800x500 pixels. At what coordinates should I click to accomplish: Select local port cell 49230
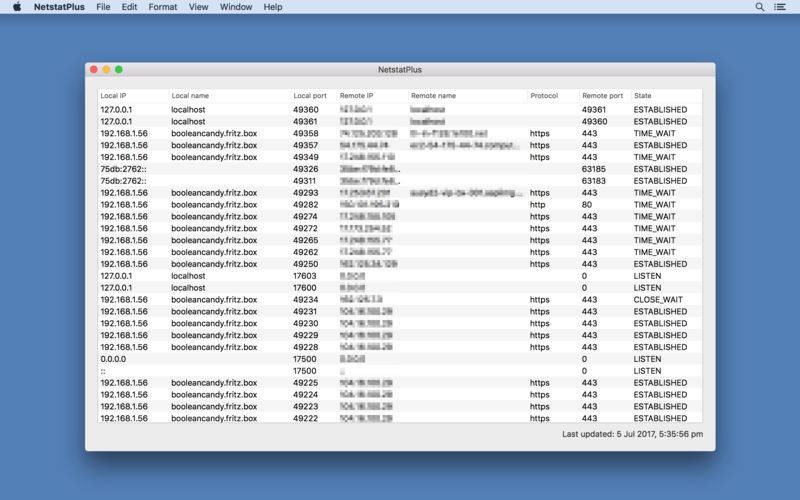click(306, 323)
